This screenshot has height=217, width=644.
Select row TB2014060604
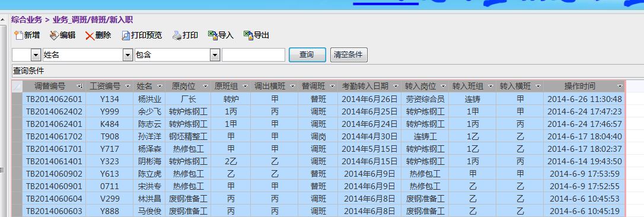pos(318,199)
